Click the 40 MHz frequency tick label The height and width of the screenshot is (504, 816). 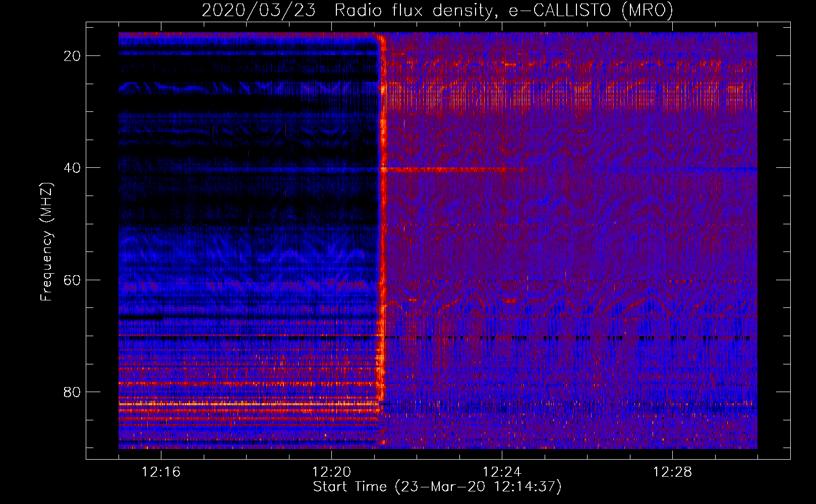[x=73, y=168]
